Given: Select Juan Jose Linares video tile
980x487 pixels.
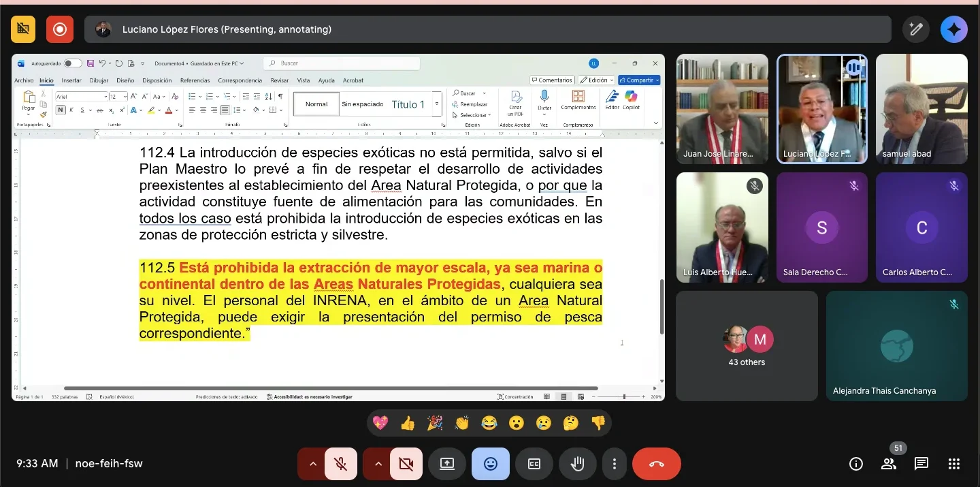Looking at the screenshot, I should tap(722, 109).
